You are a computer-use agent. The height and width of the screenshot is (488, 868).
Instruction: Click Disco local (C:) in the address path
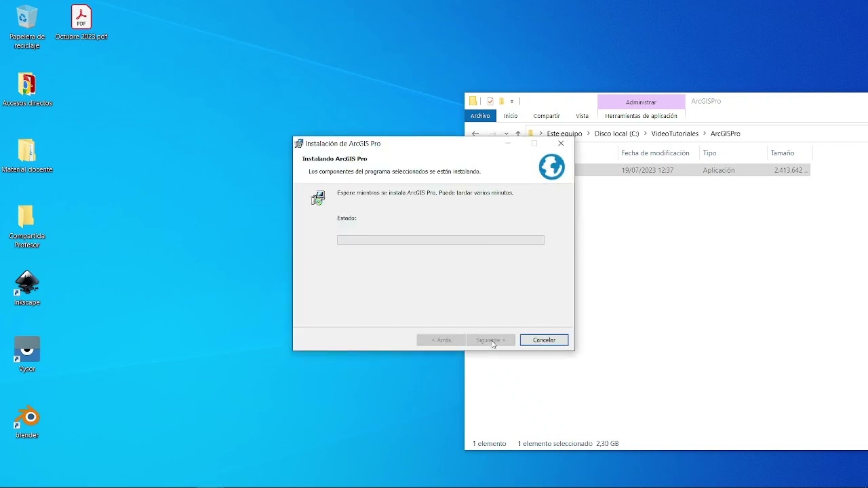[x=616, y=134]
